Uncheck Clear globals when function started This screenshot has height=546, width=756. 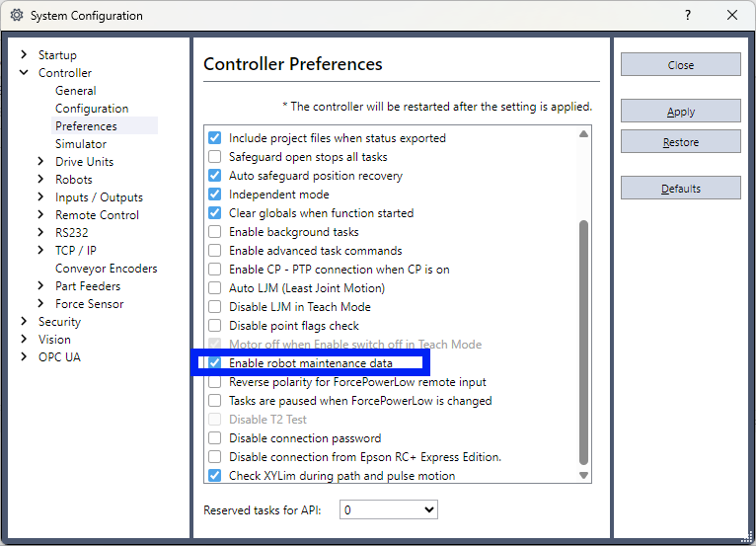pyautogui.click(x=214, y=213)
